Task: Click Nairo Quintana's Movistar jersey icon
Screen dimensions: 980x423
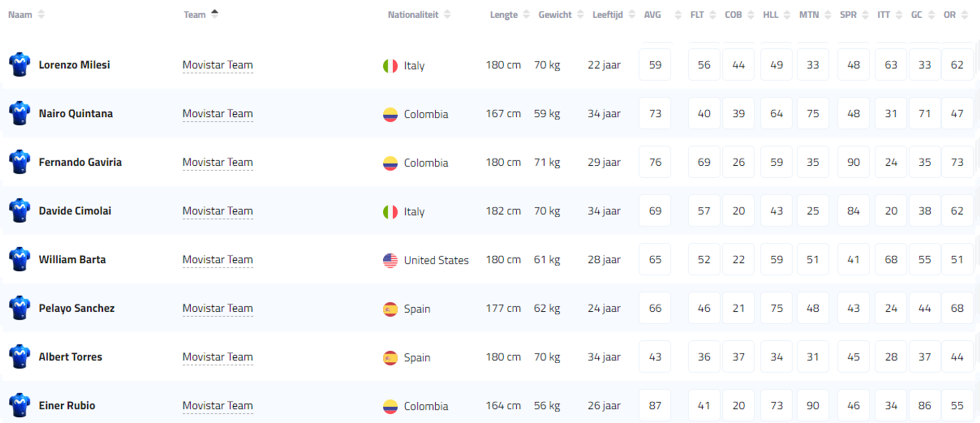Action: 20,113
